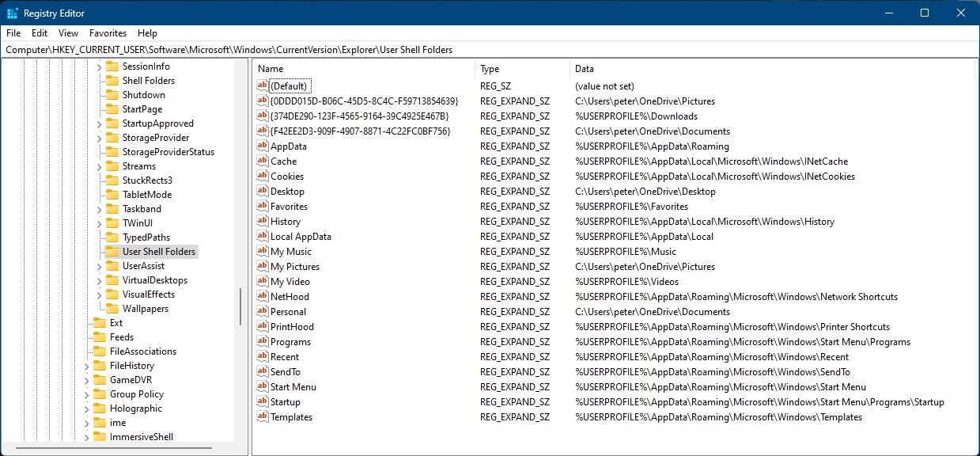Click the string icon beside (Default) value
The width and height of the screenshot is (980, 456).
(263, 85)
